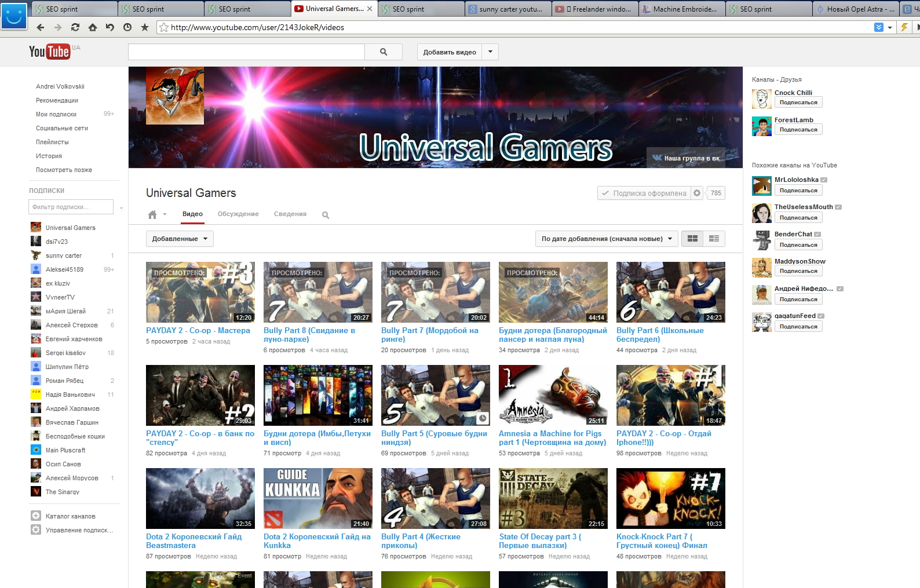Click the smiley browser logo button
The width and height of the screenshot is (920, 588).
[14, 16]
